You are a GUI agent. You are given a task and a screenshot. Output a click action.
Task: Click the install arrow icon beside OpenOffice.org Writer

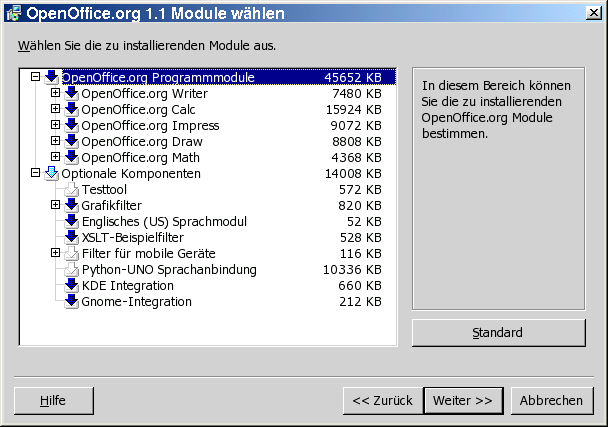[x=71, y=93]
